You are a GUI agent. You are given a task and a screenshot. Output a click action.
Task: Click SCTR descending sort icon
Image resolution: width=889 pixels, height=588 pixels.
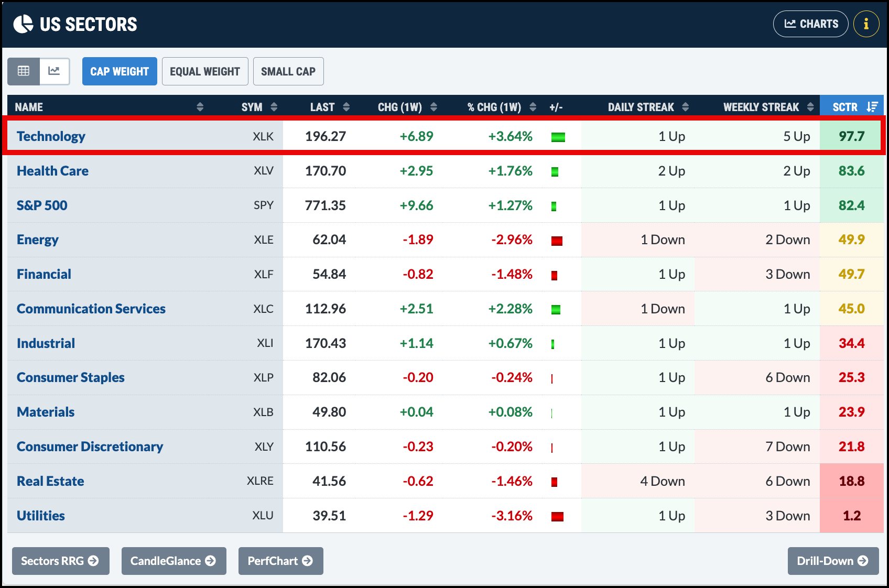tap(872, 107)
